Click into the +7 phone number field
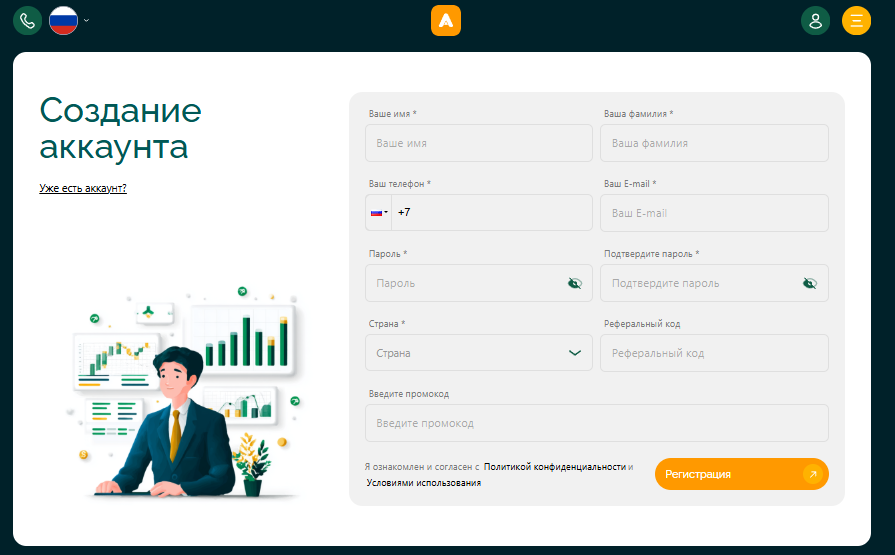The width and height of the screenshot is (895, 555). click(x=491, y=212)
